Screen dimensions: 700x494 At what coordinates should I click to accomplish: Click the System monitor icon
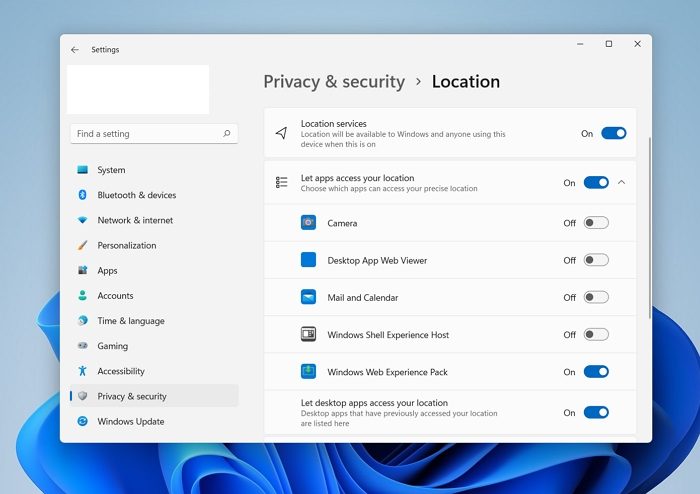[x=83, y=170]
